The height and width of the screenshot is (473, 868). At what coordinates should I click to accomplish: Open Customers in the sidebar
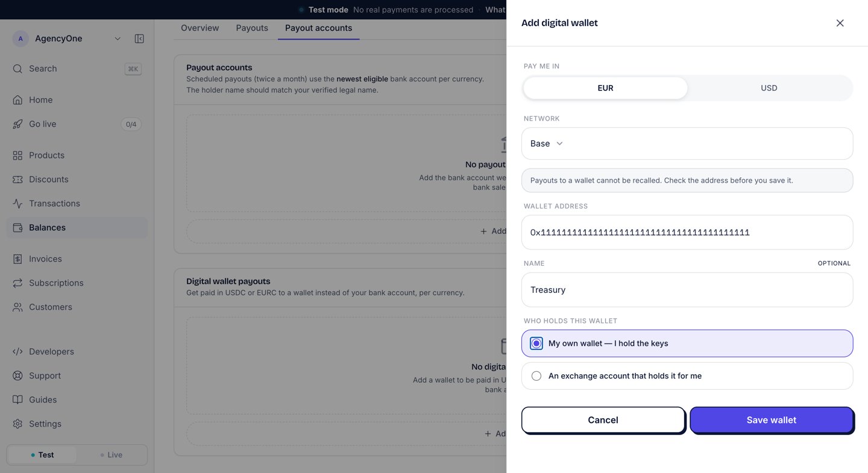[77, 307]
